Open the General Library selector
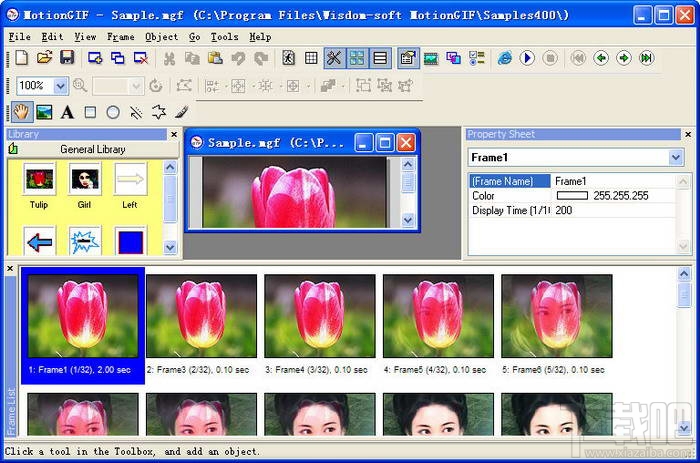700x463 pixels. pos(93,149)
